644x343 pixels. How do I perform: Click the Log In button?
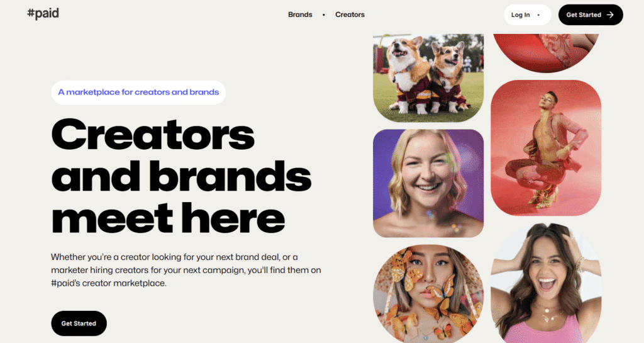(x=528, y=14)
